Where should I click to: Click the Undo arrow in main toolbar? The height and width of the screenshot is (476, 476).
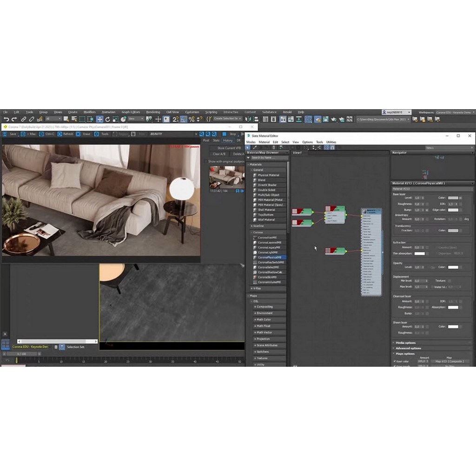click(x=6, y=119)
